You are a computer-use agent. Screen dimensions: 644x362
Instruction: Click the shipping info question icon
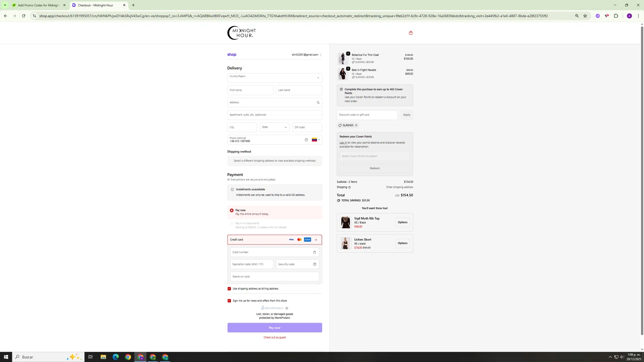(349, 187)
